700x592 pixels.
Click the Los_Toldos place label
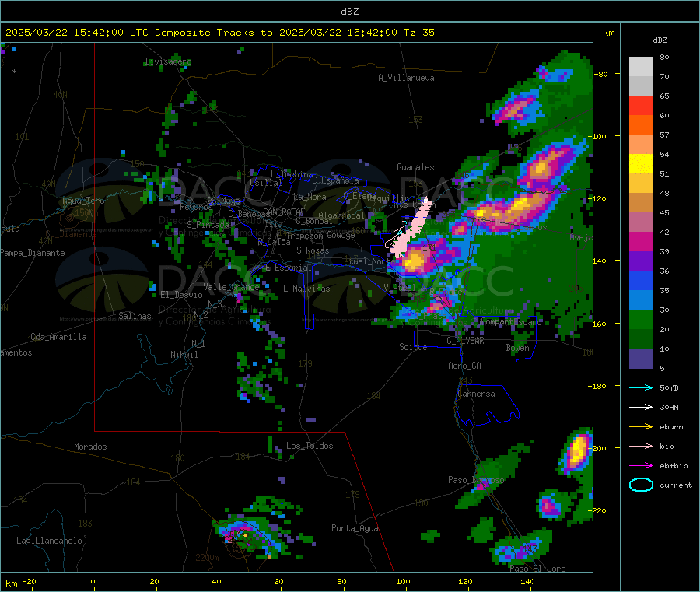(x=310, y=446)
